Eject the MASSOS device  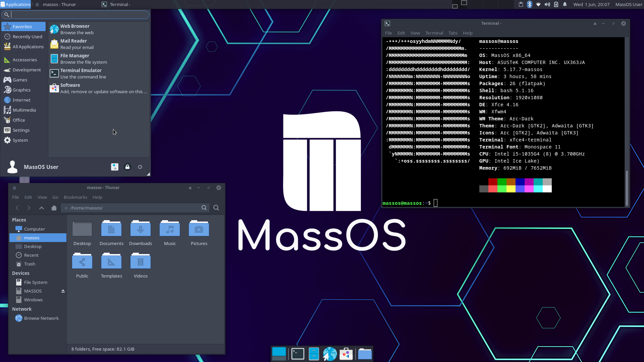63,291
